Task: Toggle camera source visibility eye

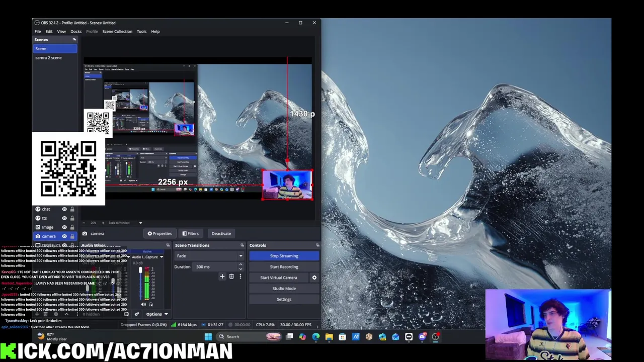Action: point(64,236)
